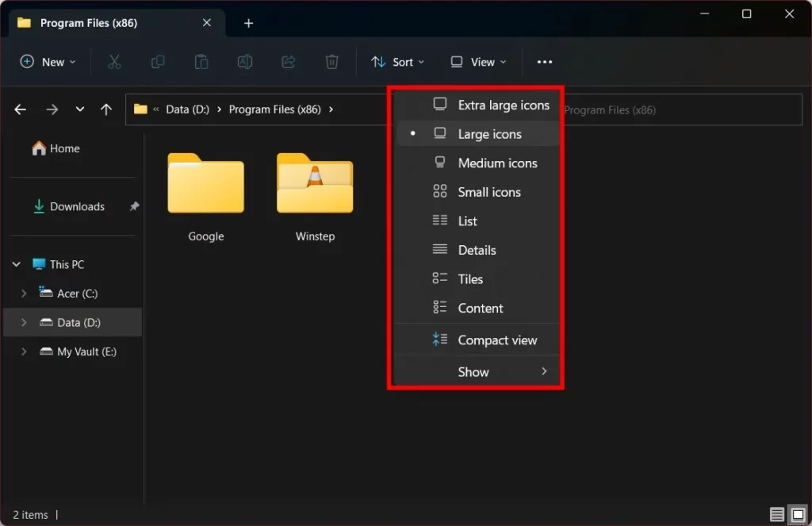Open the Google folder
The width and height of the screenshot is (812, 526).
(206, 197)
